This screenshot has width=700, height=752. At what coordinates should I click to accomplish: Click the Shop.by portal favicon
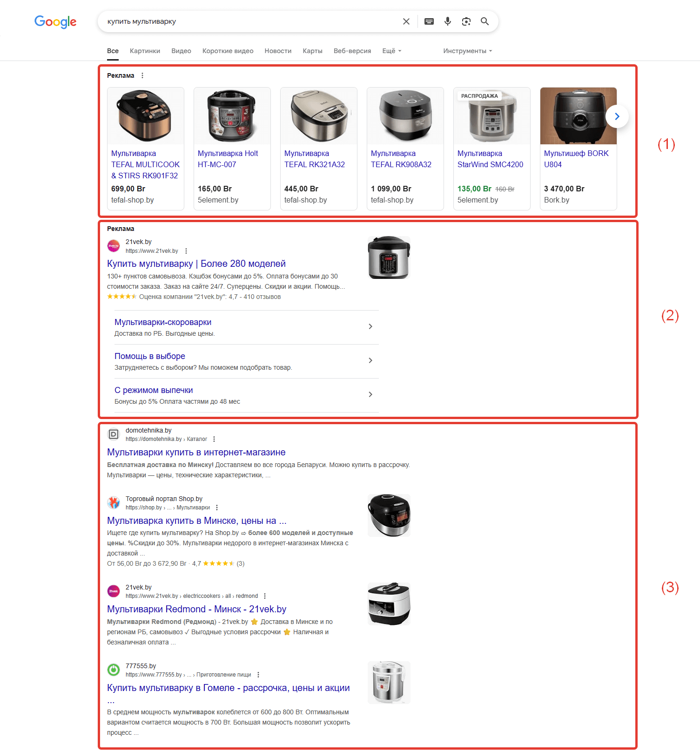tap(114, 503)
